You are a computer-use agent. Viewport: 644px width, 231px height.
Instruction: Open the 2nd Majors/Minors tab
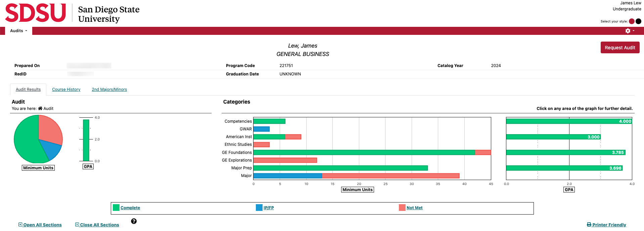109,90
